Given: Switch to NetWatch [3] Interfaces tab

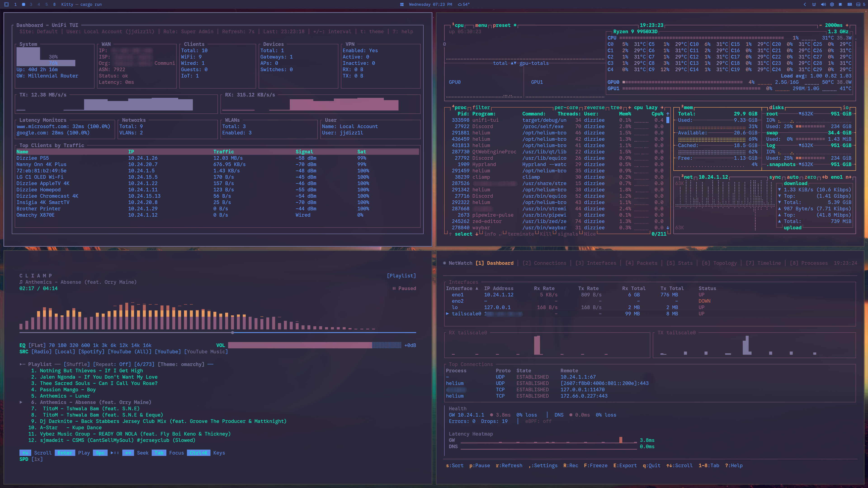Looking at the screenshot, I should (596, 263).
